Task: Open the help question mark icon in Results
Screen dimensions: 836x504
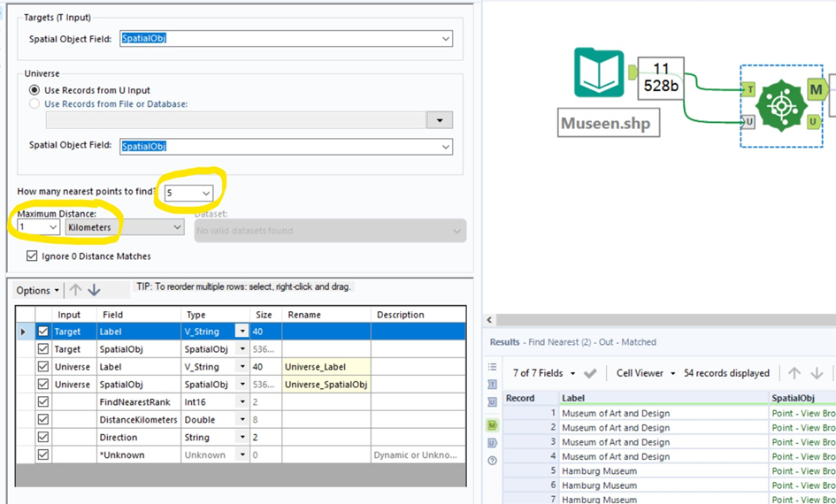Action: point(493,461)
